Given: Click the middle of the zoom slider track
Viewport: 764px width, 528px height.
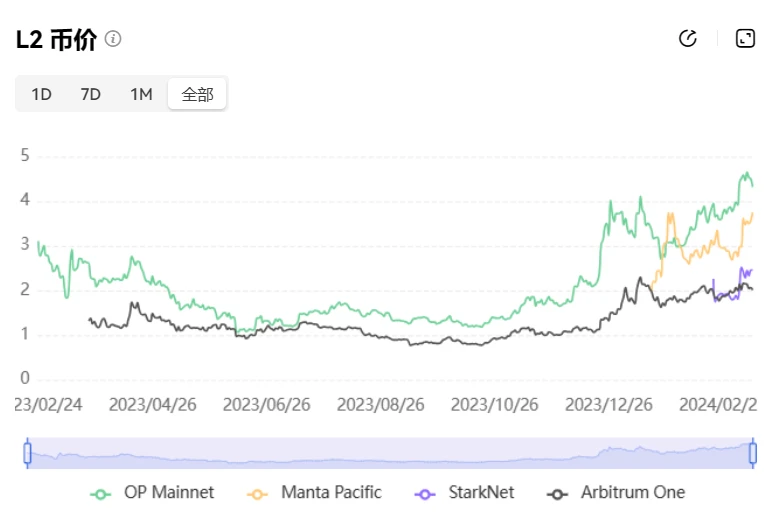Looking at the screenshot, I should point(390,453).
